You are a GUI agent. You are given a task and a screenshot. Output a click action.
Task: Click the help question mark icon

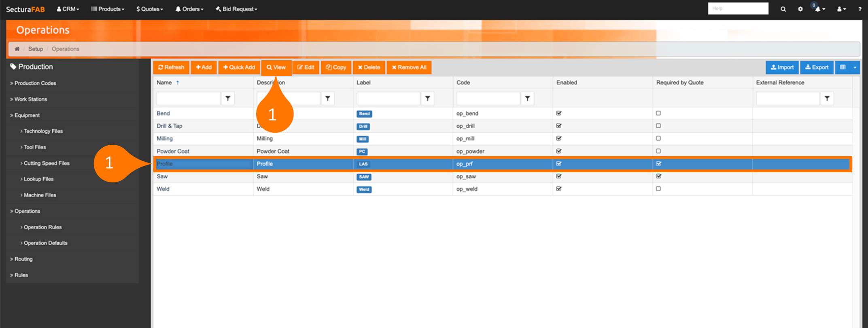pyautogui.click(x=860, y=9)
